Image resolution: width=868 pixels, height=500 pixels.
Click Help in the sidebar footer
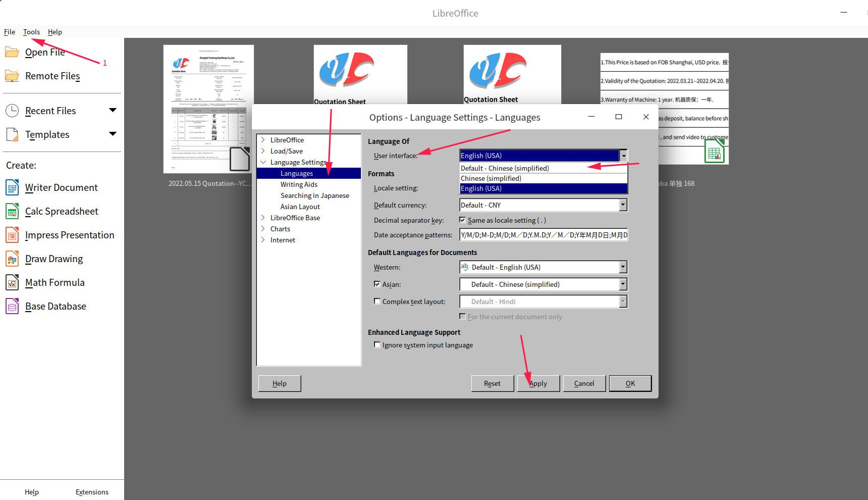(x=32, y=492)
